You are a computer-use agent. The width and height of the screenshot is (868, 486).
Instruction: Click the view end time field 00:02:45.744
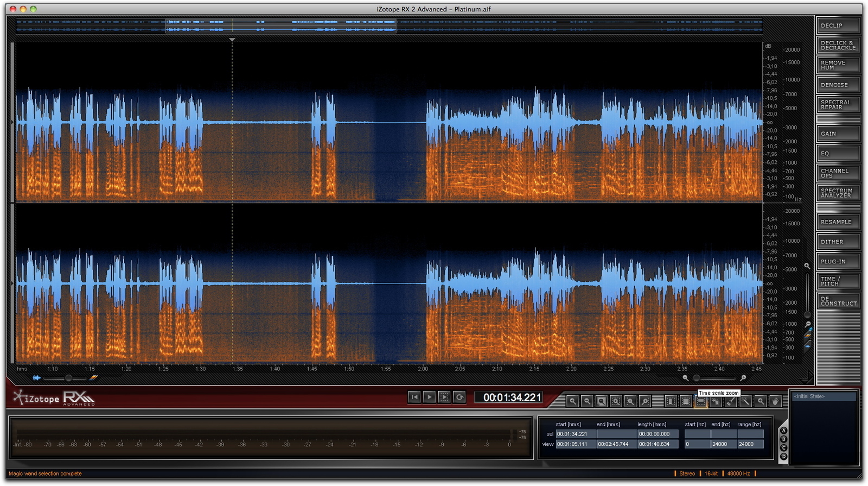[616, 444]
